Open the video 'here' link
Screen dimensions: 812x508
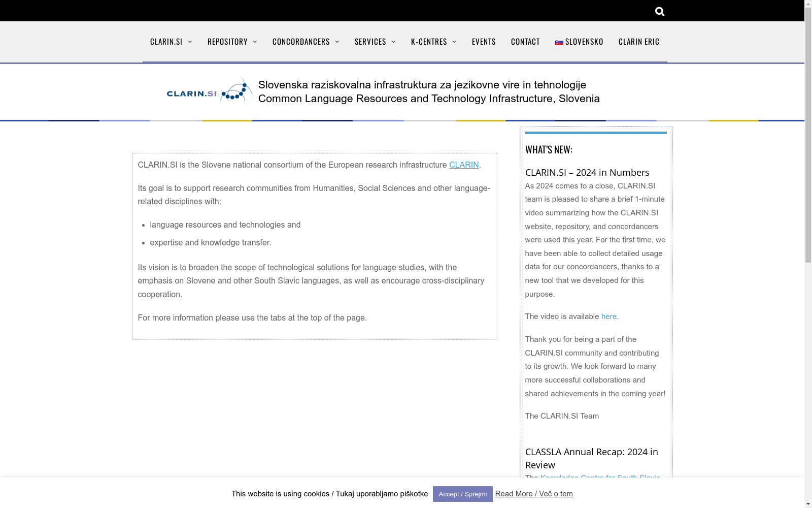609,316
